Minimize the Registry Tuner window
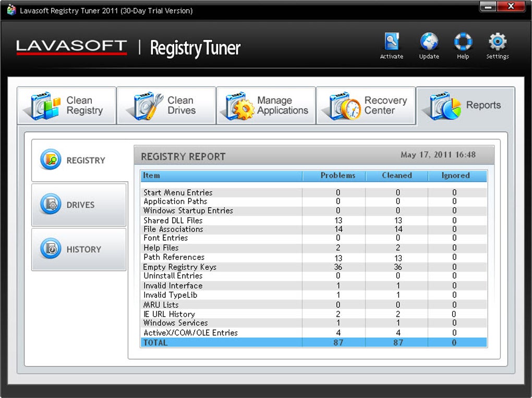532x398 pixels. pyautogui.click(x=489, y=6)
